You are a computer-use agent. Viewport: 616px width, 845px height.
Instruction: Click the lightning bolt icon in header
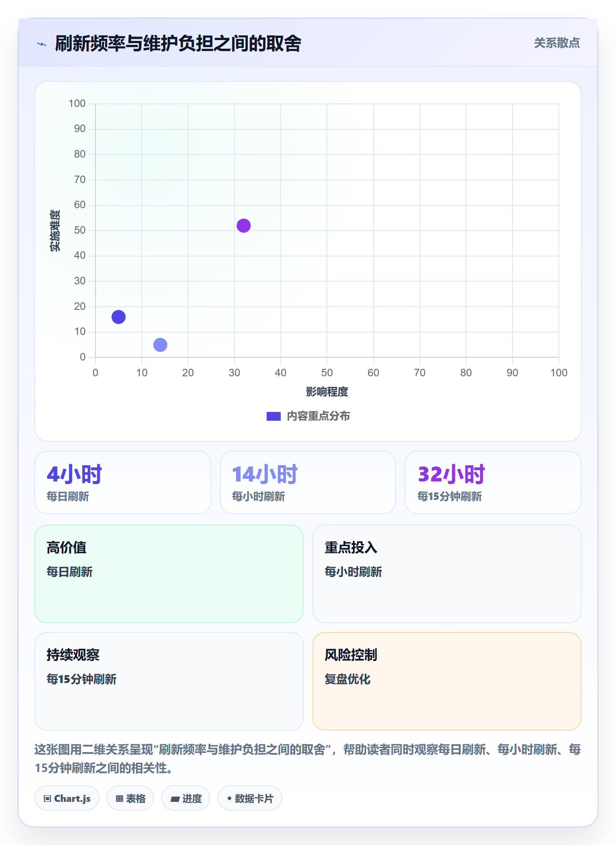[x=42, y=44]
